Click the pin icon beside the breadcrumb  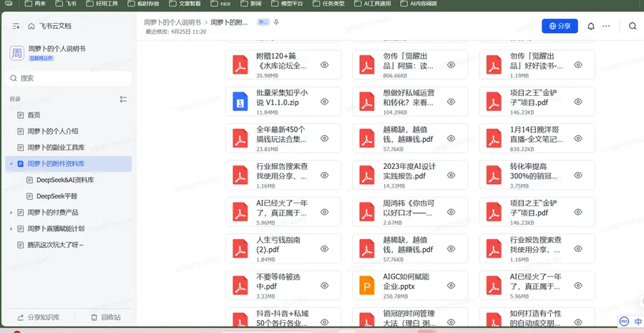point(276,22)
